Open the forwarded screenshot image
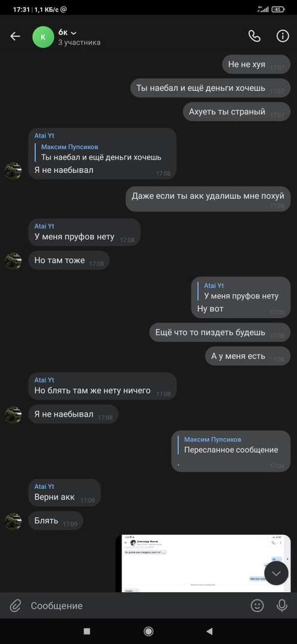 pos(203,563)
